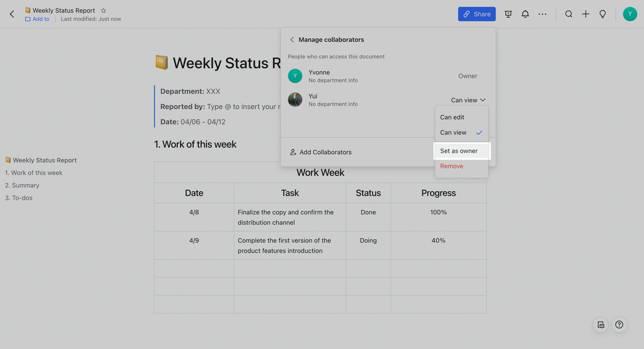Choose Set as owner menu option

459,151
